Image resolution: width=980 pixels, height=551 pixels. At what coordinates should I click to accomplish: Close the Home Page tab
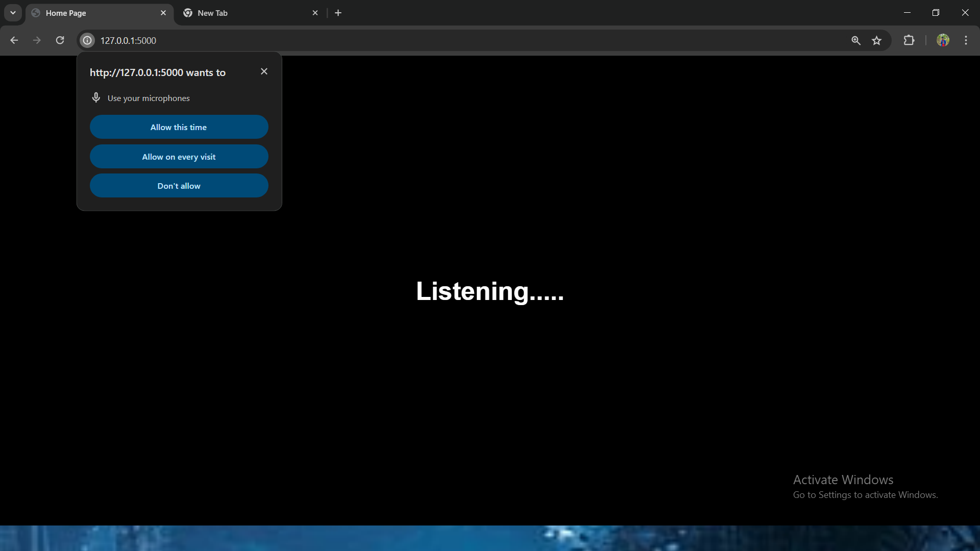[163, 13]
